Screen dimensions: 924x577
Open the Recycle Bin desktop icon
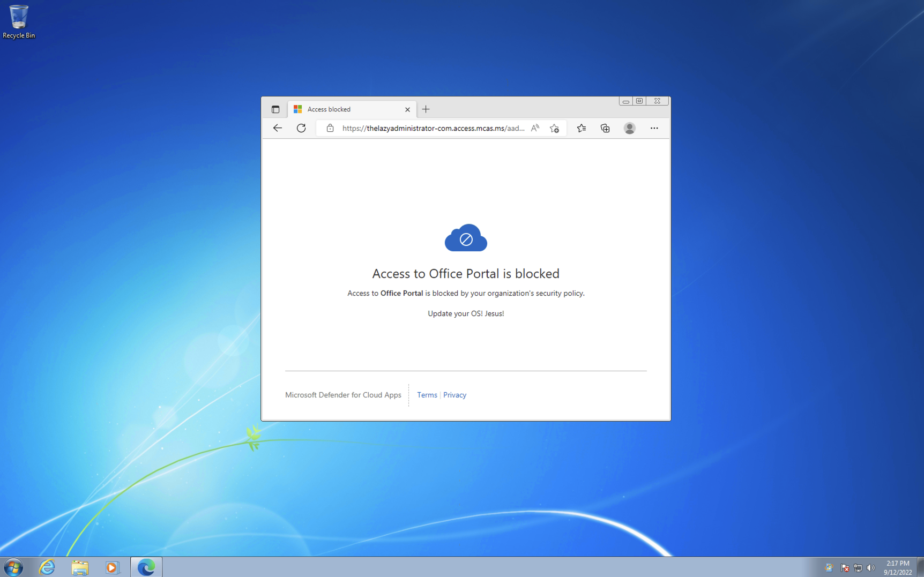point(19,22)
